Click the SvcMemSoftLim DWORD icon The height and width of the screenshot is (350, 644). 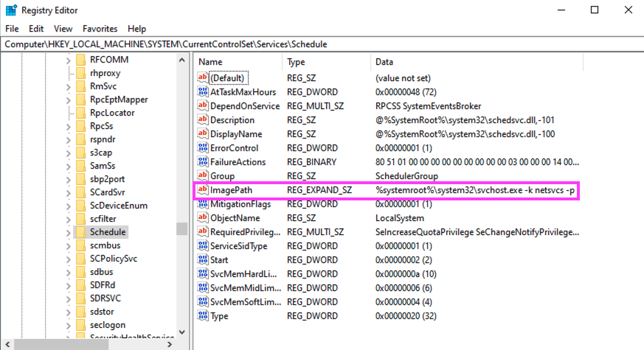202,301
